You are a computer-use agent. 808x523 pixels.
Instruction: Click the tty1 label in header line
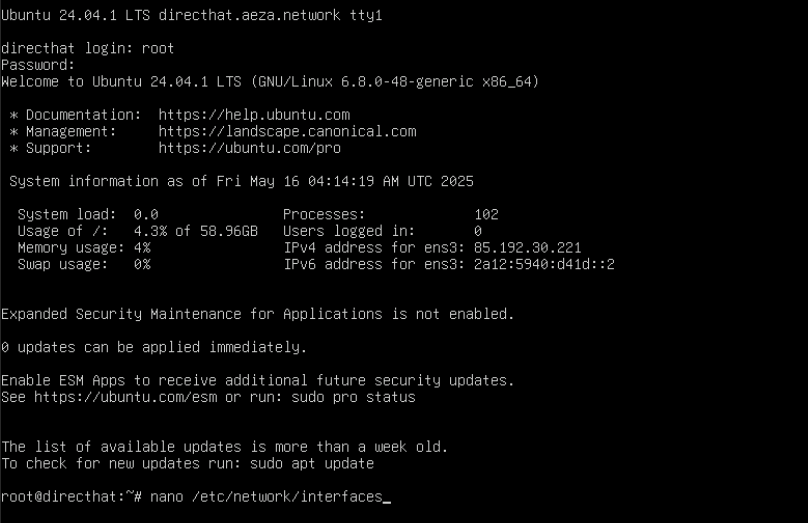click(x=370, y=16)
